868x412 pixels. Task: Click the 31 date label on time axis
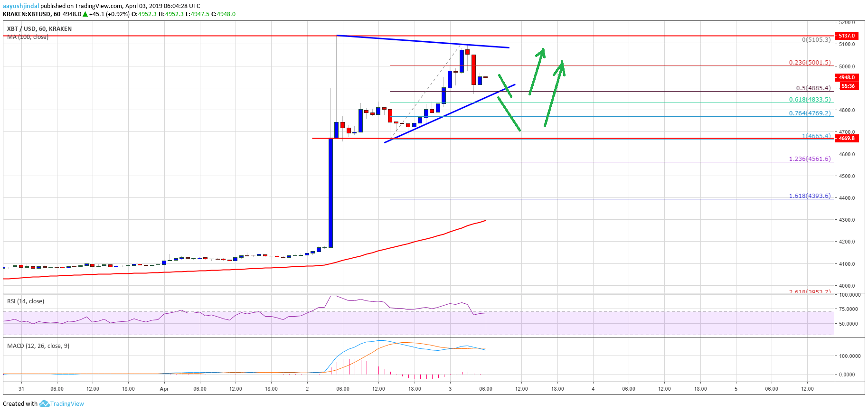(x=21, y=389)
